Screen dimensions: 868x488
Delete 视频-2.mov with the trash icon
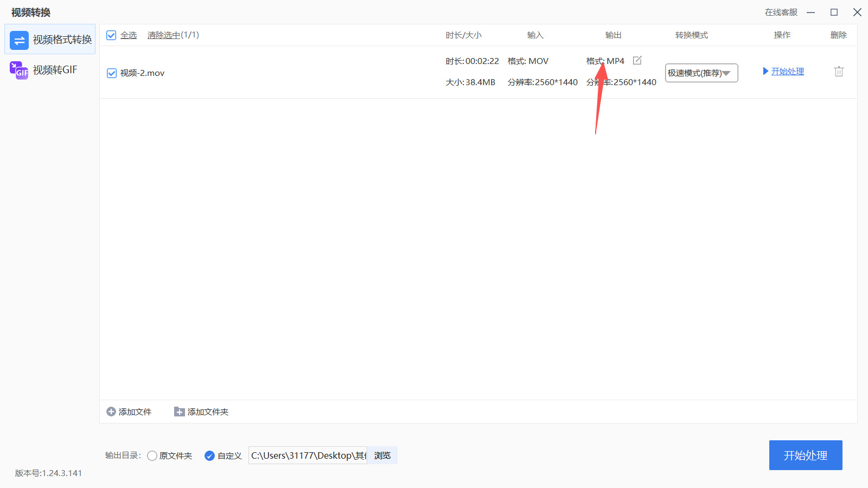point(839,71)
